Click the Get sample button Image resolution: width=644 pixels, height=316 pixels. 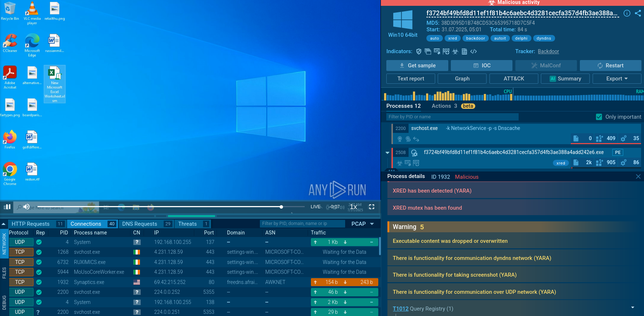click(417, 66)
